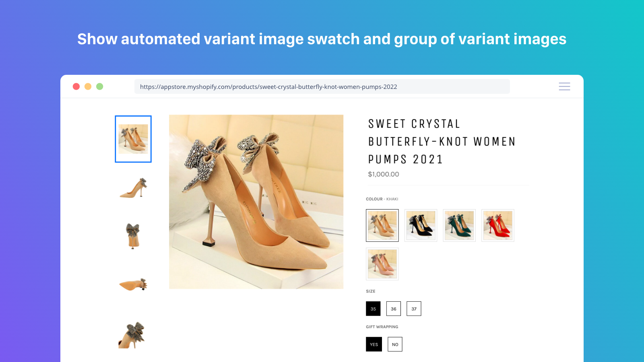Click the red window close dot
This screenshot has width=644, height=362.
pos(76,86)
